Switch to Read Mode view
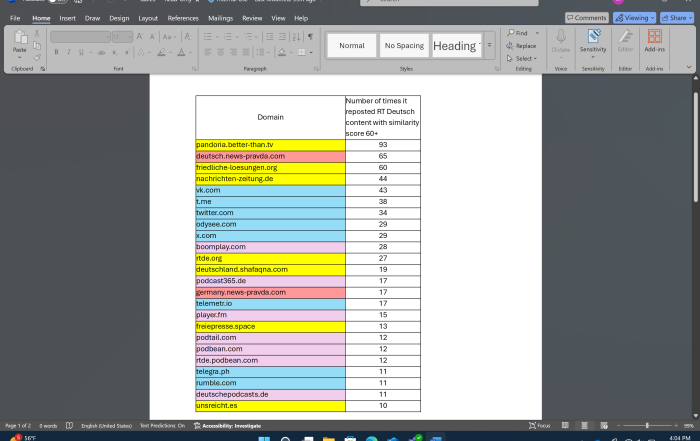The image size is (700, 441). coord(565,426)
